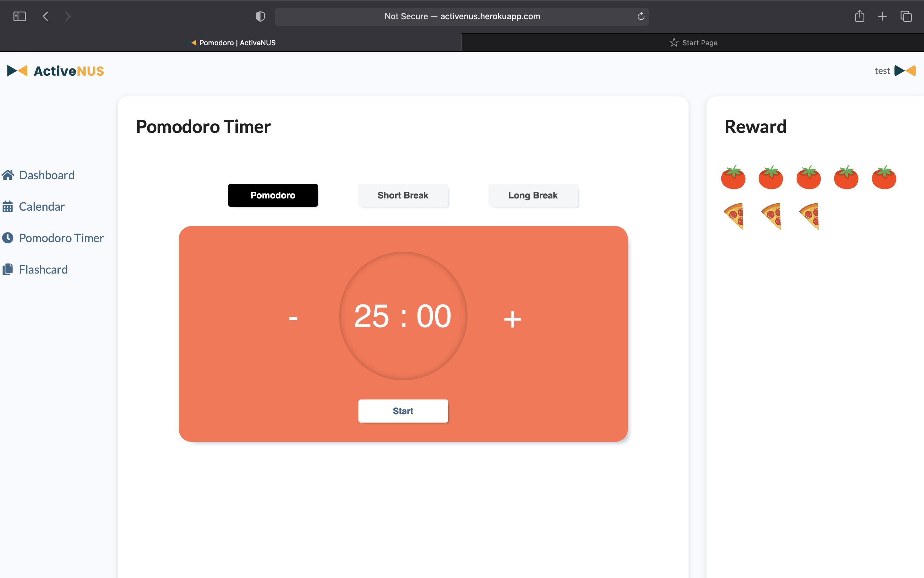Click the username test

[x=882, y=71]
